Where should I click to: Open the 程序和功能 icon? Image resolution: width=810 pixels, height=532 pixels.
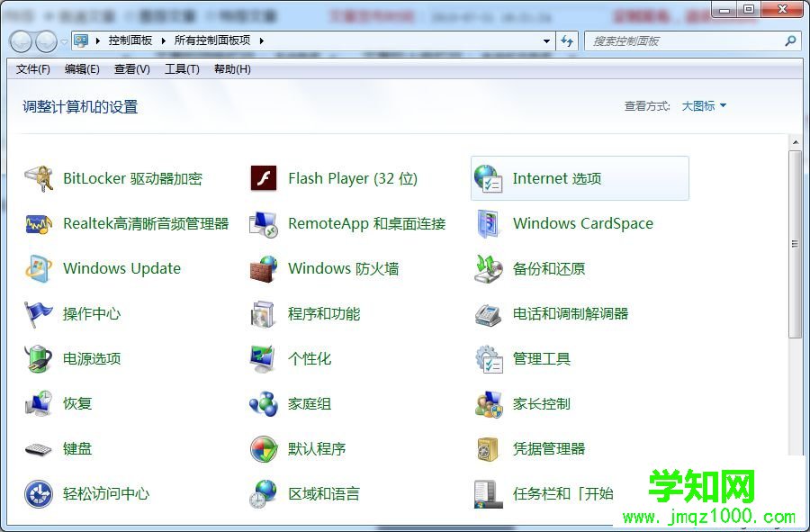[264, 313]
